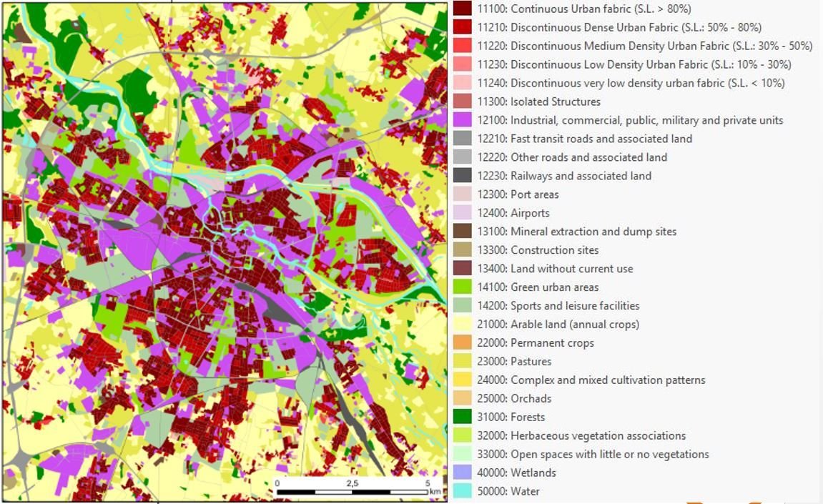Click the dark red Continuous Urban fabric swatch
This screenshot has width=823, height=504.
(x=462, y=9)
